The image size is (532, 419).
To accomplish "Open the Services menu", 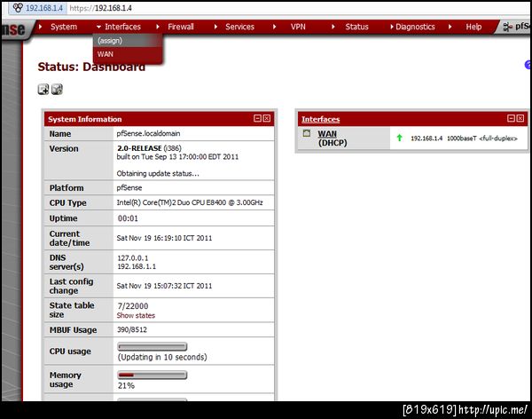I will pos(239,27).
